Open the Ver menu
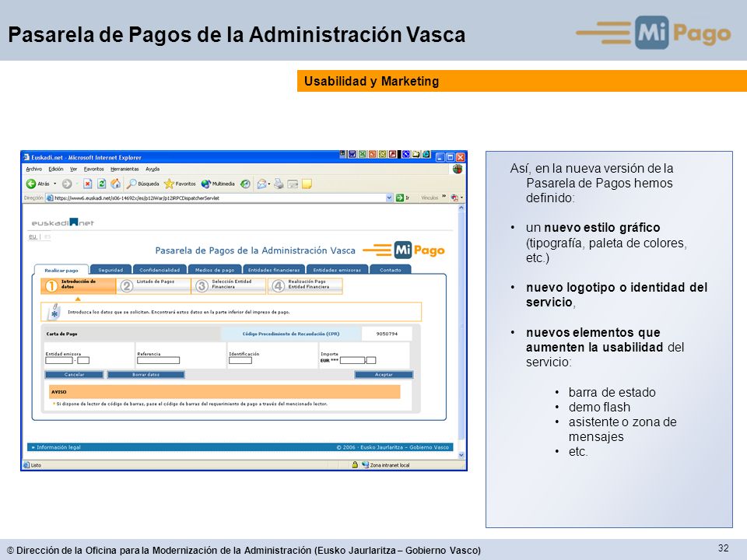 (x=73, y=169)
